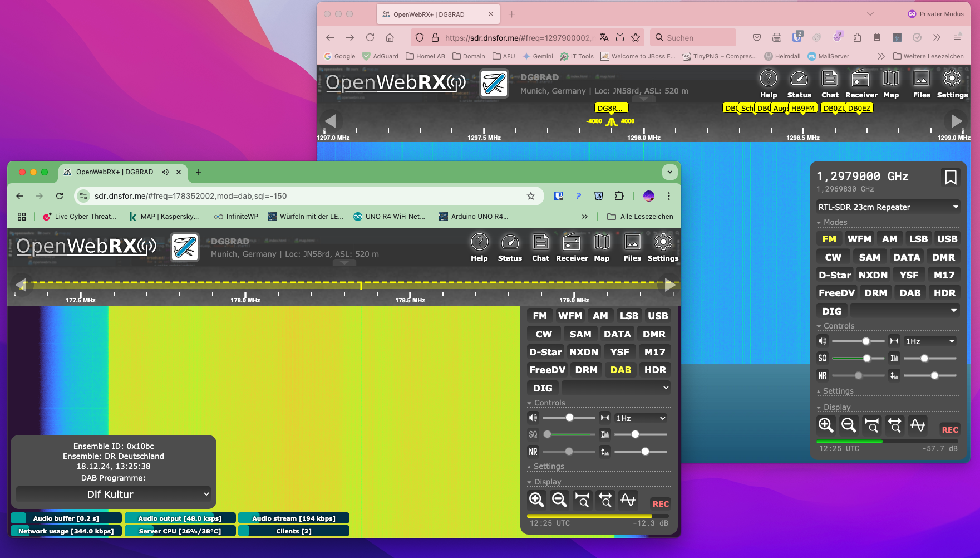Bookmark page with Chrome star icon

[x=531, y=196]
